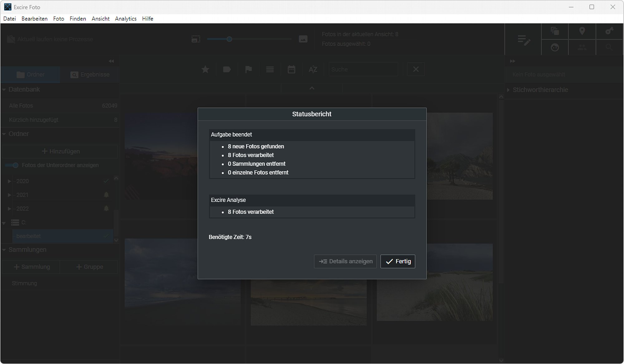Collapse the left sidebar panel
The image size is (624, 364).
pyautogui.click(x=111, y=61)
